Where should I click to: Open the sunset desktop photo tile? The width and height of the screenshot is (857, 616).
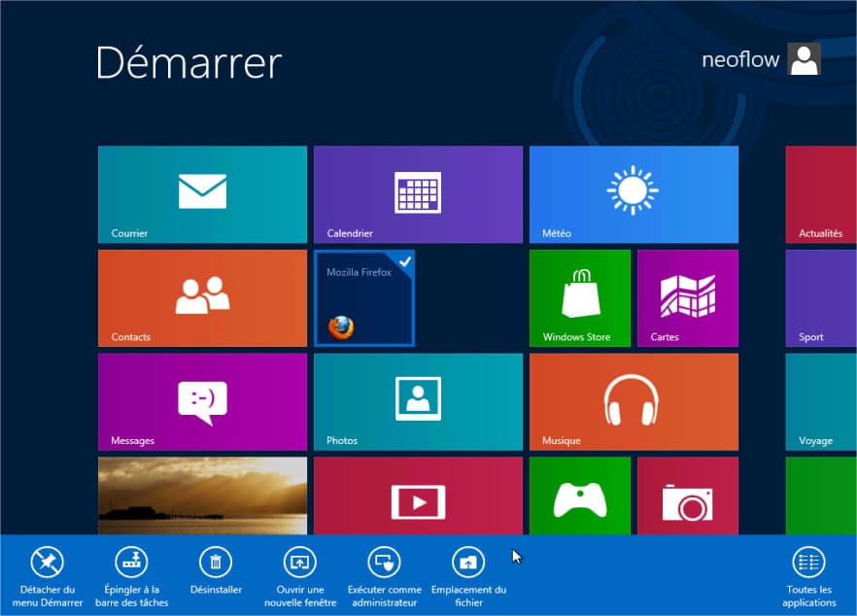202,496
